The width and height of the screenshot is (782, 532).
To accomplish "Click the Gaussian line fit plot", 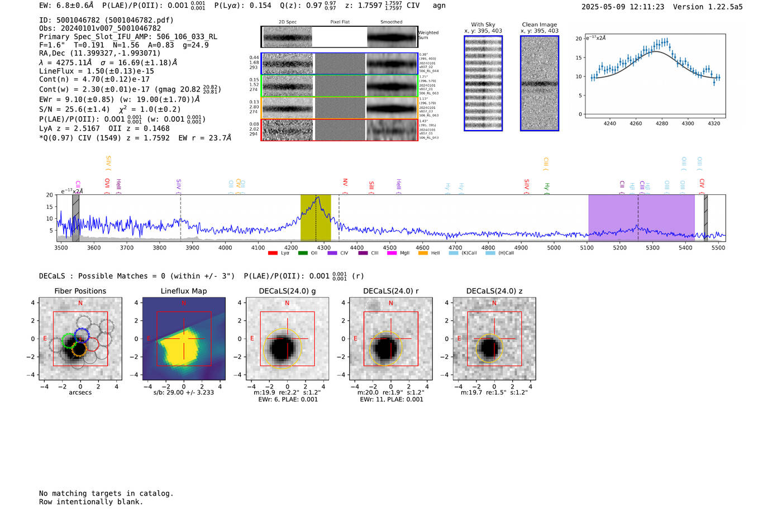I will [655, 76].
